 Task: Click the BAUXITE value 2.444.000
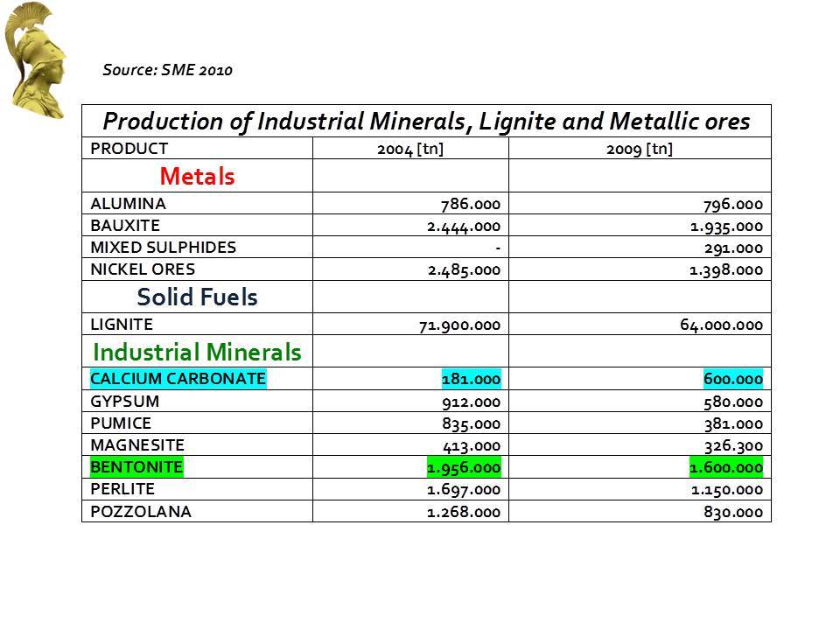(x=464, y=227)
